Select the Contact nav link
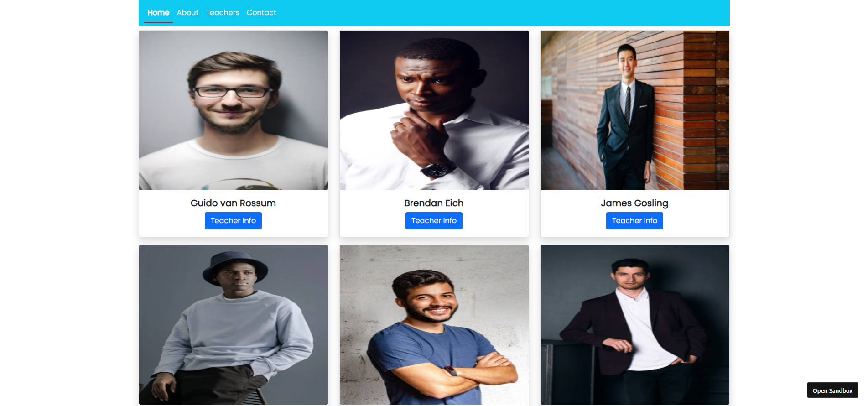Screen dimensions: 868x406 point(261,13)
